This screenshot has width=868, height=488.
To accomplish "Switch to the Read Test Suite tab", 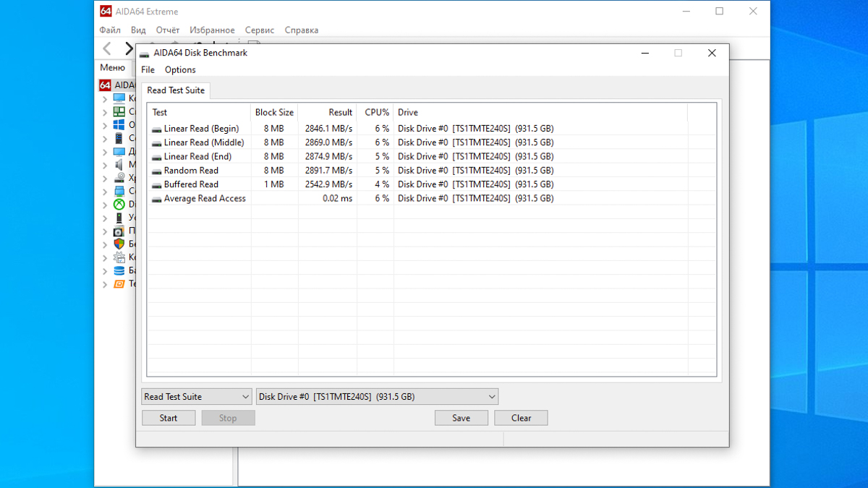I will coord(176,90).
